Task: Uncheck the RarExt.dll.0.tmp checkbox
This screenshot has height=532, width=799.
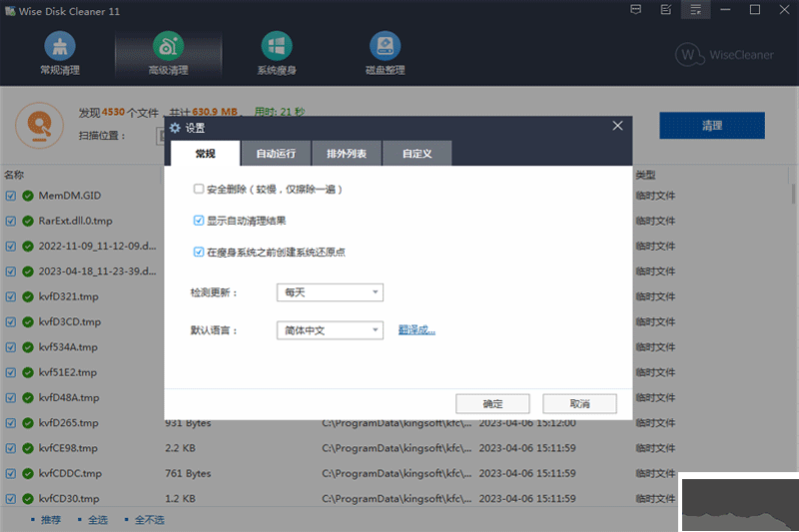Action: pos(11,221)
